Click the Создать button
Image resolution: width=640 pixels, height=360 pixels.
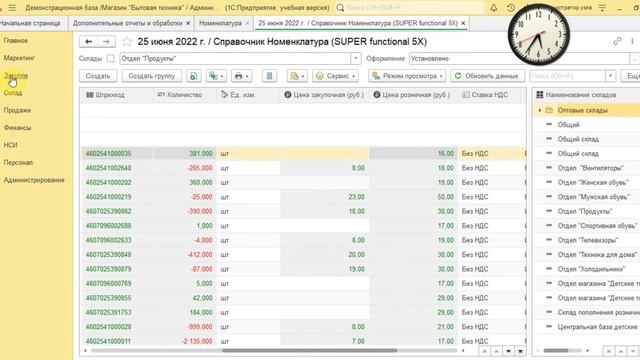[x=98, y=76]
